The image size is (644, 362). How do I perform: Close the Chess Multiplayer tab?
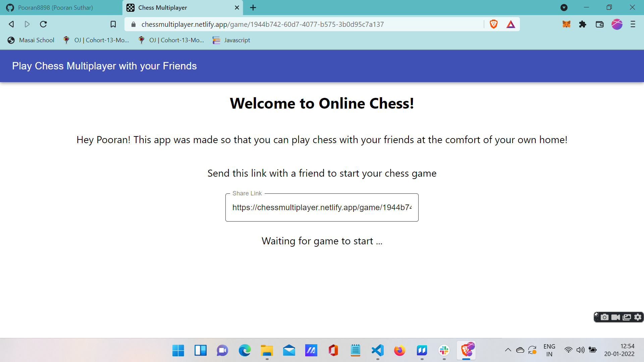237,7
